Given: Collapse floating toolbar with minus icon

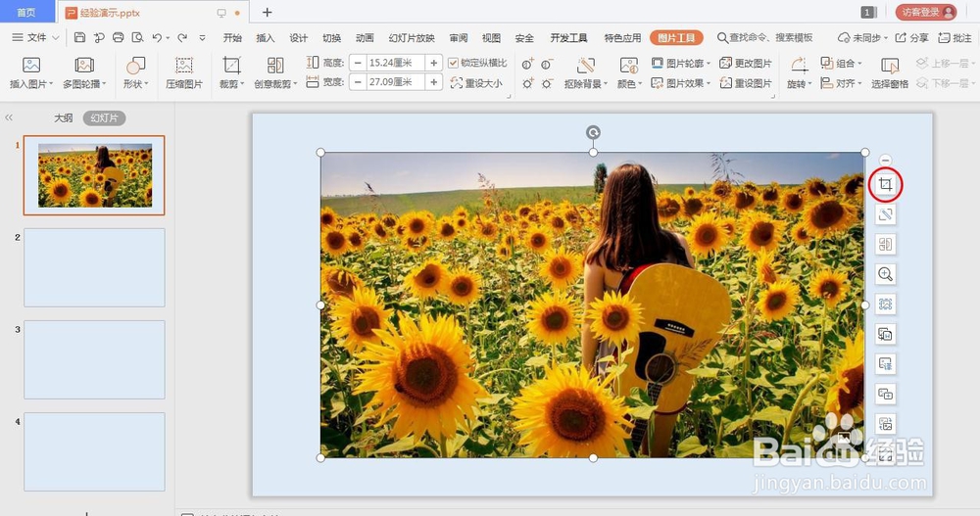Looking at the screenshot, I should [x=885, y=160].
